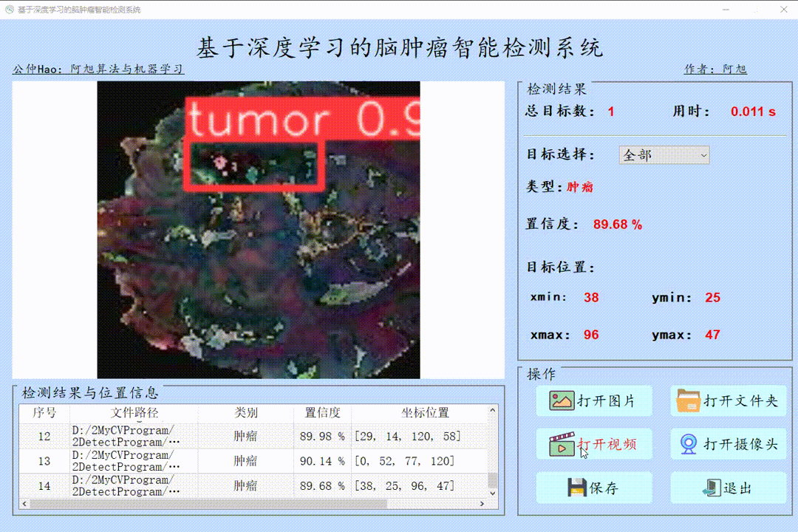Click the 作者：阿旭 author link
This screenshot has height=532, width=798.
point(717,69)
